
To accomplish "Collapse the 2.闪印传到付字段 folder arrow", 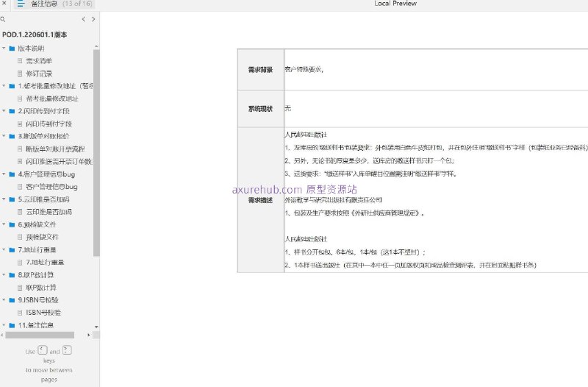I will pyautogui.click(x=4, y=111).
